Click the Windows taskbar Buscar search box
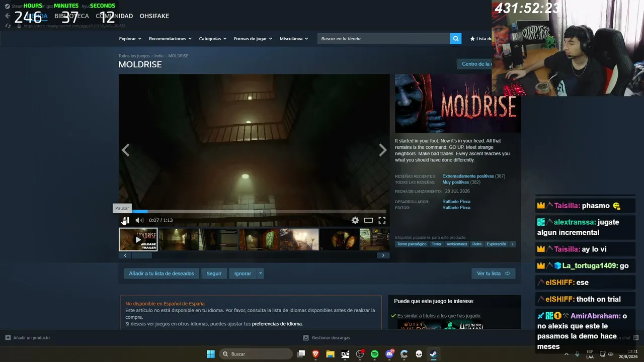644x362 pixels. click(256, 354)
